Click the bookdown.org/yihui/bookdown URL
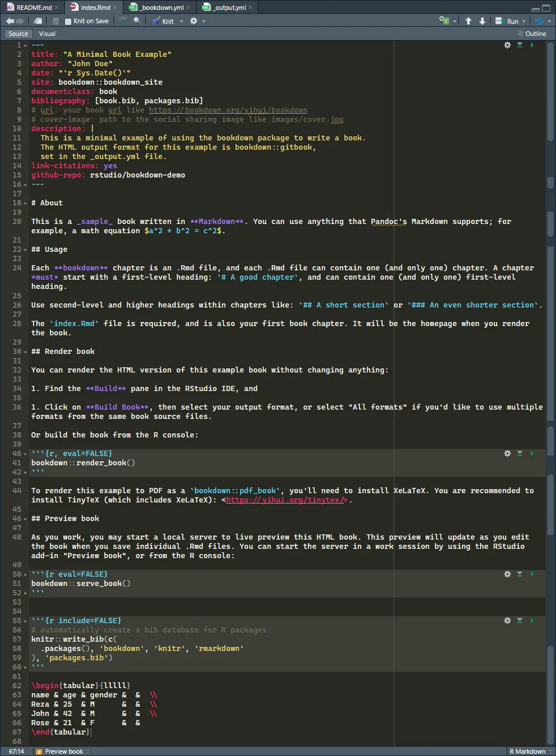 [x=228, y=110]
